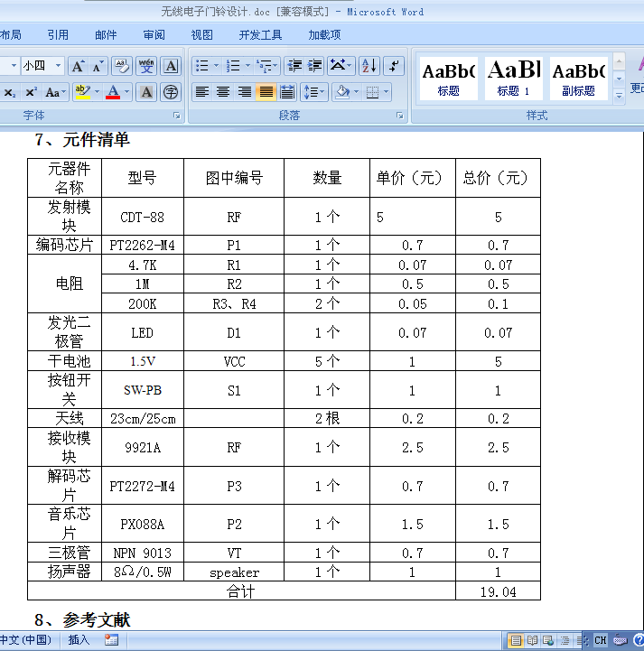Open the 开发工具 tab
This screenshot has height=651, width=644.
[x=260, y=35]
